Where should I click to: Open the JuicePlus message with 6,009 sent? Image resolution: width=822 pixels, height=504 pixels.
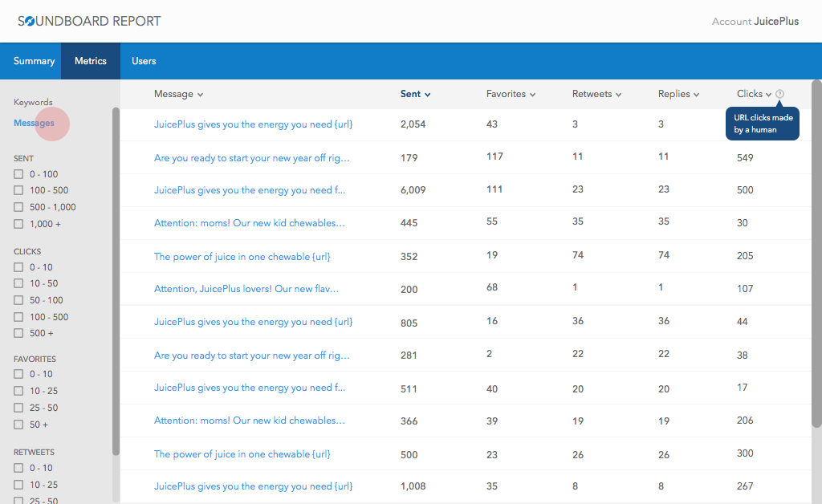coord(250,190)
